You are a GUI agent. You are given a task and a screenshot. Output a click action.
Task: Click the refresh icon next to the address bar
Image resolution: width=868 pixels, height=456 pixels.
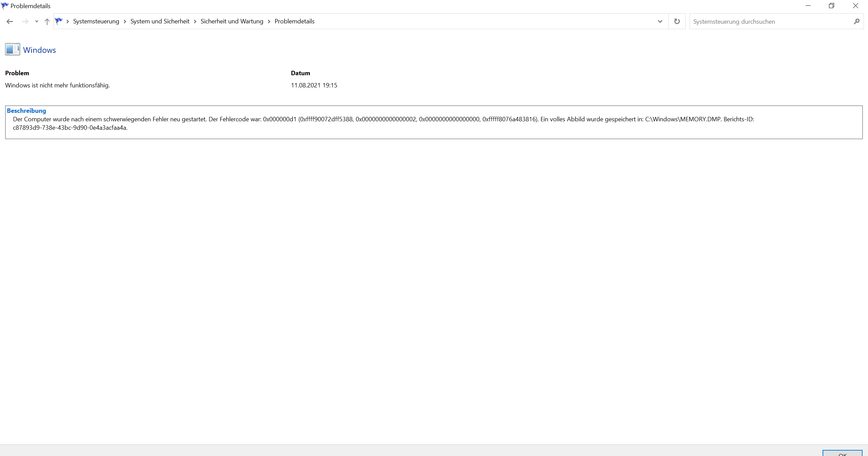coord(677,21)
